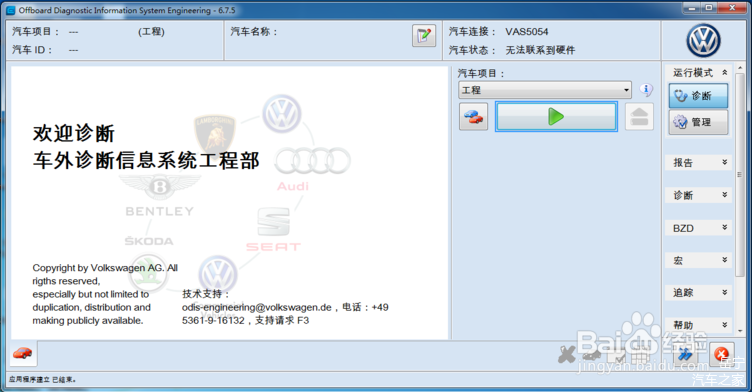Click the (工程) project text

coord(152,32)
